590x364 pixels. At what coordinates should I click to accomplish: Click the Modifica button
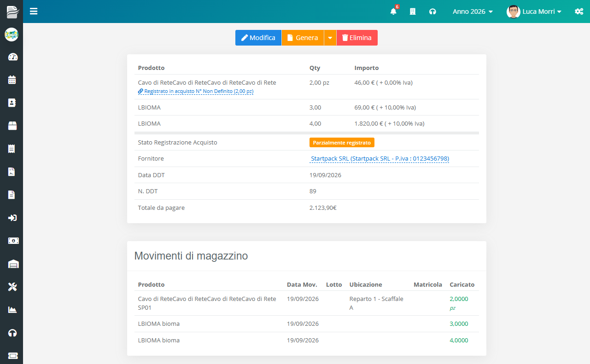coord(258,38)
